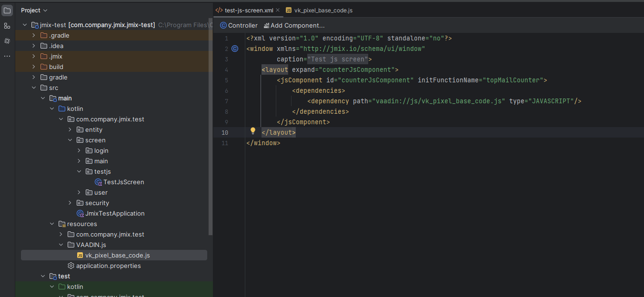This screenshot has height=297, width=644.
Task: Expand the .idea folder
Action: [34, 46]
